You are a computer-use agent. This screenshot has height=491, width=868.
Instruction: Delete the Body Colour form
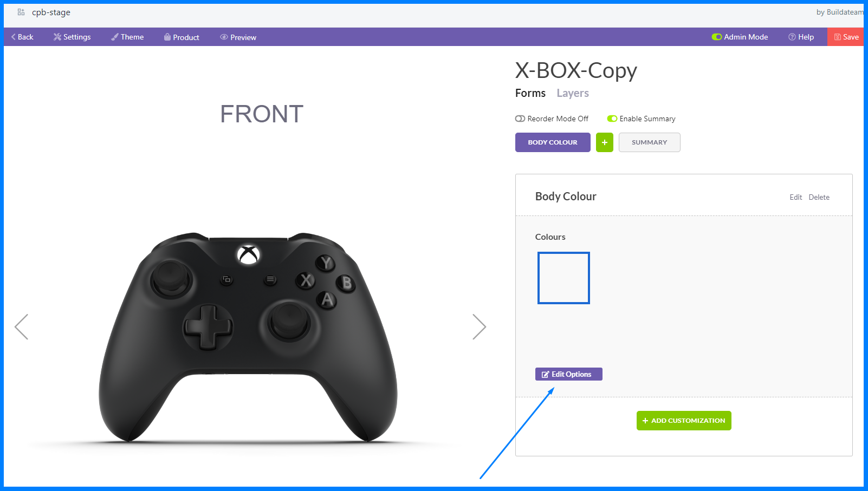tap(819, 197)
